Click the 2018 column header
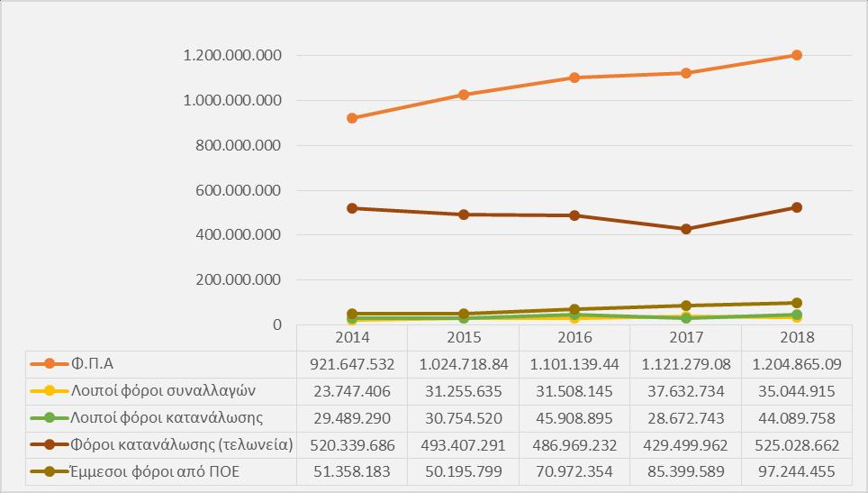868x493 pixels. pos(797,337)
